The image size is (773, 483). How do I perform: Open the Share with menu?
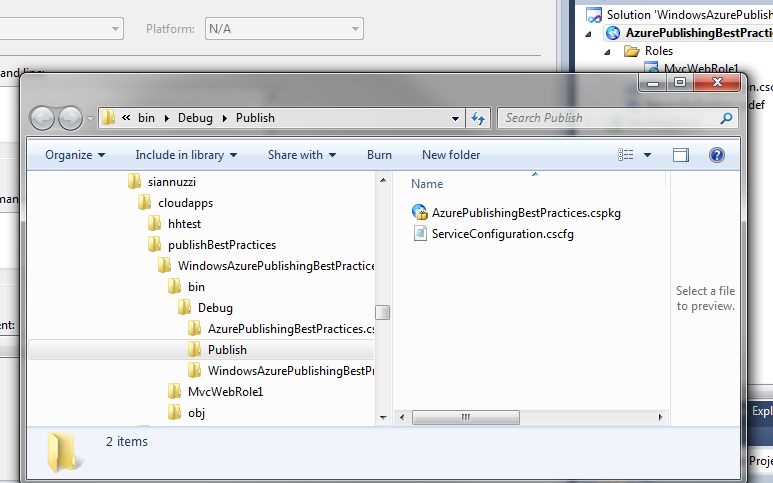[x=302, y=155]
